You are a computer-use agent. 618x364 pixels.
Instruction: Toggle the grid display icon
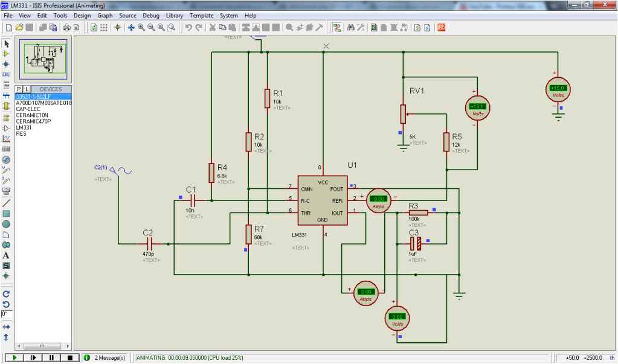pos(104,28)
